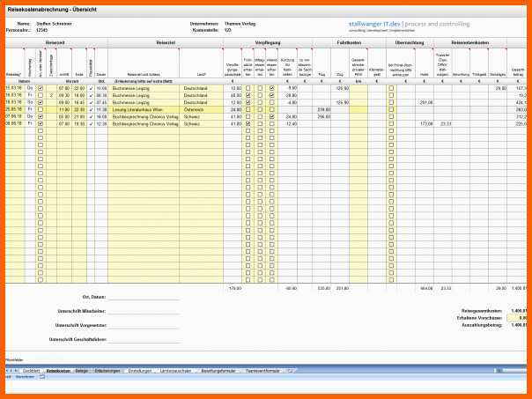Viewport: 532px width, 399px height.
Task: Toggle An-/Abreise checkbox in Fr Buchmesse Leipzig row
Action: coord(41,95)
